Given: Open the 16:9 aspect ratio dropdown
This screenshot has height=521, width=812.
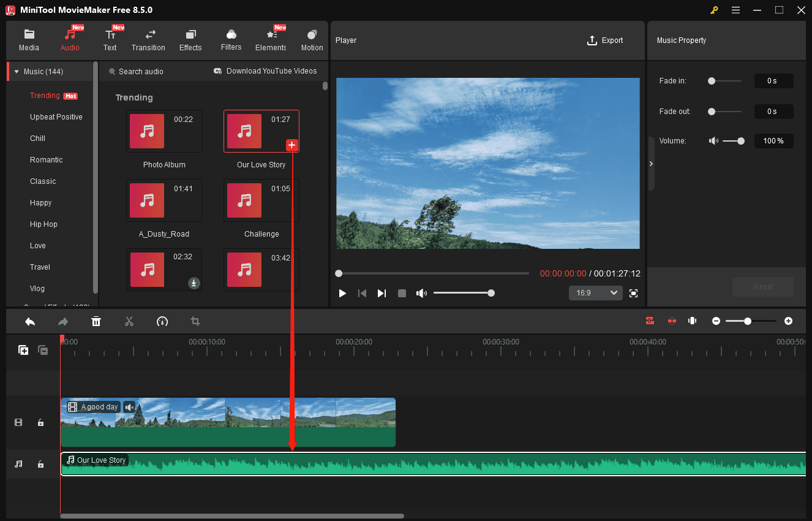Looking at the screenshot, I should pyautogui.click(x=595, y=293).
